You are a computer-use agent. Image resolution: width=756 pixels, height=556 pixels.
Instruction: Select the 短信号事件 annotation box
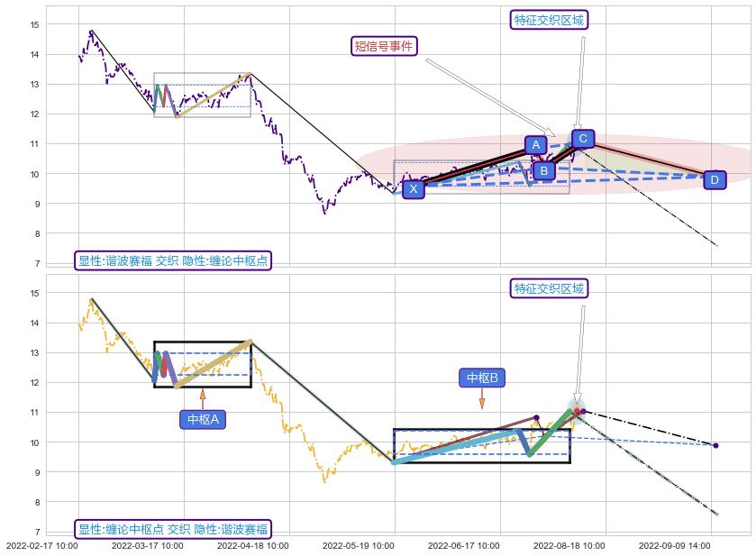point(385,46)
